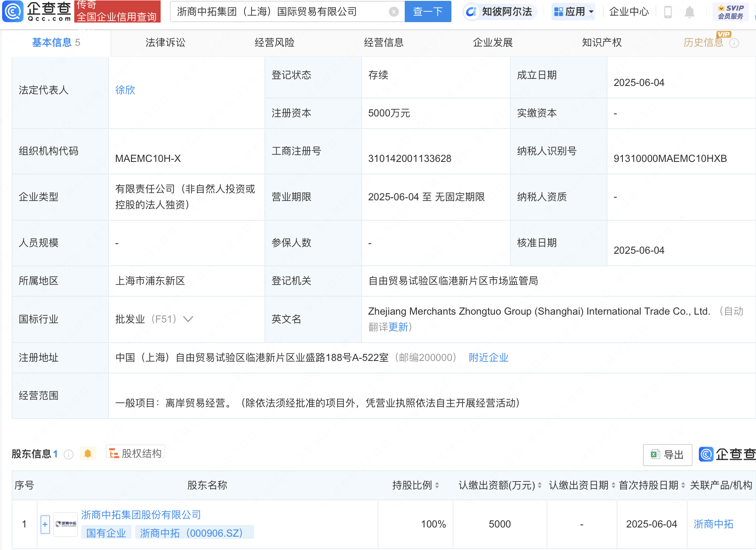
Task: Open stock tag 浙商中拓 (000906.SZ)
Action: [x=194, y=533]
